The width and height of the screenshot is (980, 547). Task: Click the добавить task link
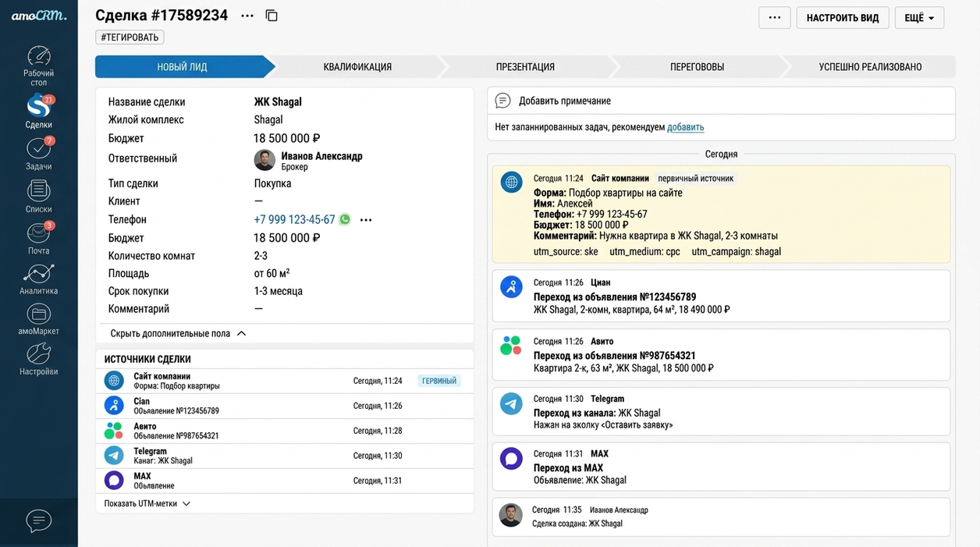click(685, 127)
